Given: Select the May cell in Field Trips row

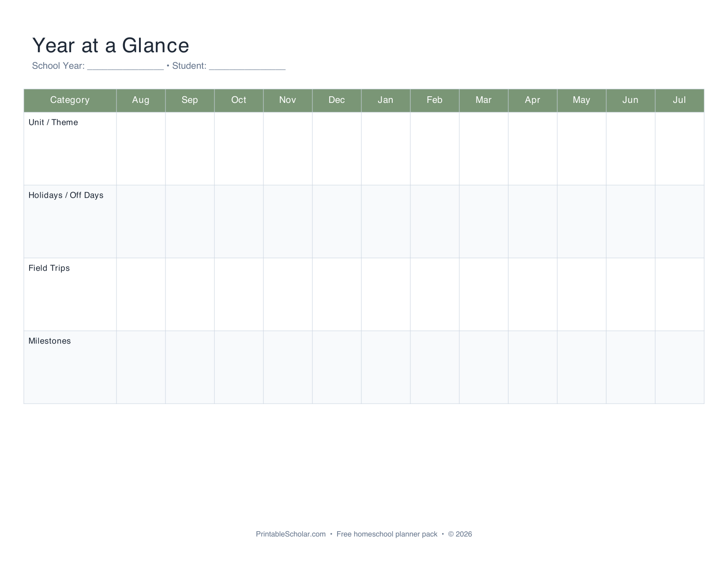Looking at the screenshot, I should [x=582, y=294].
